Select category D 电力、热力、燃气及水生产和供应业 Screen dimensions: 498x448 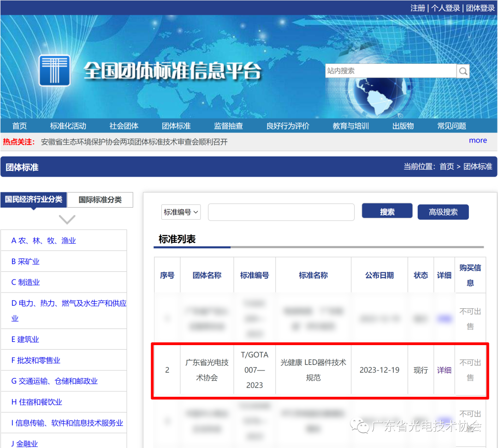tap(69, 311)
